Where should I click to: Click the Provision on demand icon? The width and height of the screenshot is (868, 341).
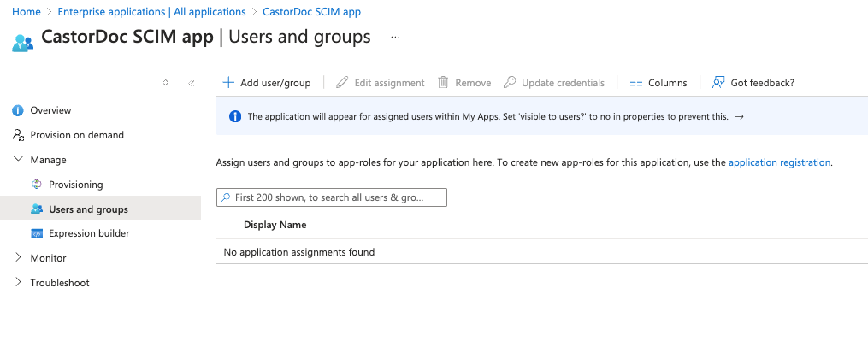pos(18,135)
